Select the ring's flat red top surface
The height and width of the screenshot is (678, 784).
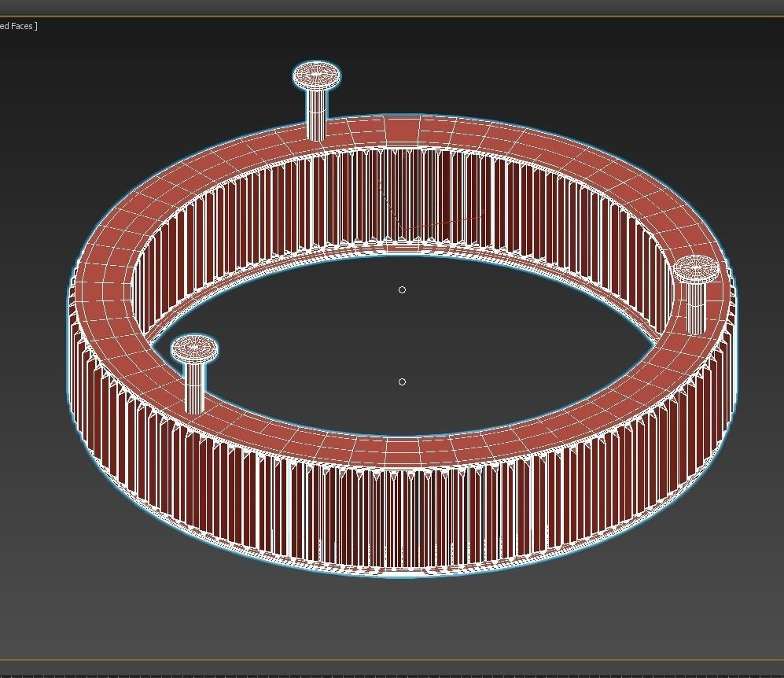coord(403,452)
